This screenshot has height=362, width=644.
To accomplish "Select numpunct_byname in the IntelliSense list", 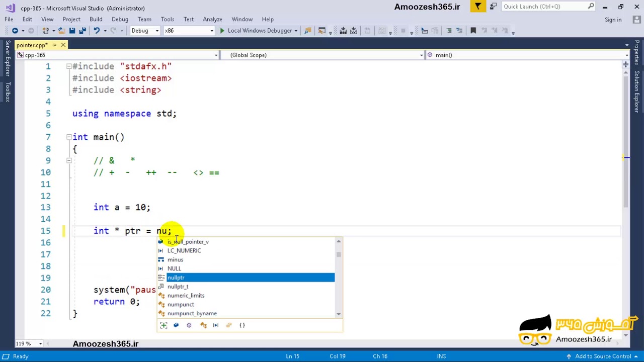I will (246, 313).
